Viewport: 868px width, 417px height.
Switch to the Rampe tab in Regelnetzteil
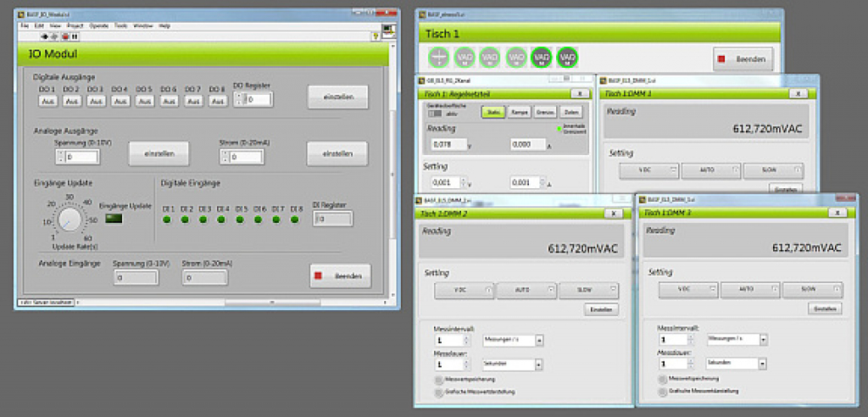click(519, 113)
